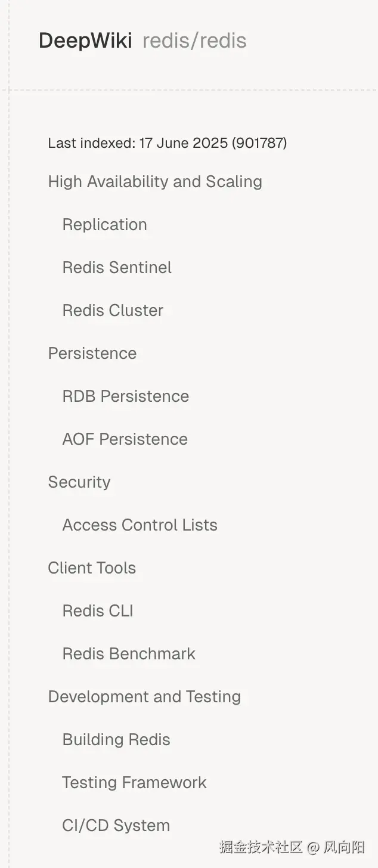The width and height of the screenshot is (378, 868).
Task: Open RDB Persistence page
Action: (126, 396)
